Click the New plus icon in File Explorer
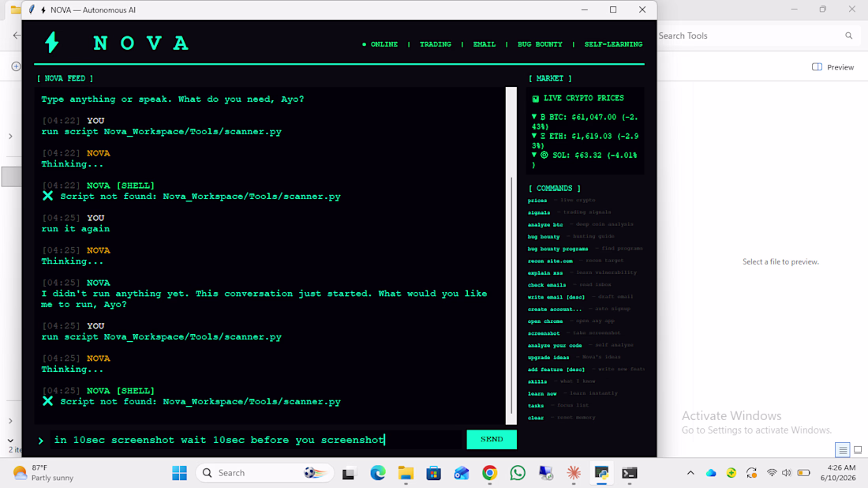868x488 pixels. tap(16, 66)
